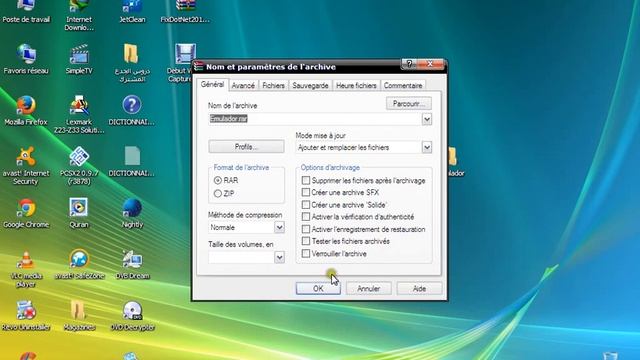Launch DVD Decrypter shortcut

point(132,316)
